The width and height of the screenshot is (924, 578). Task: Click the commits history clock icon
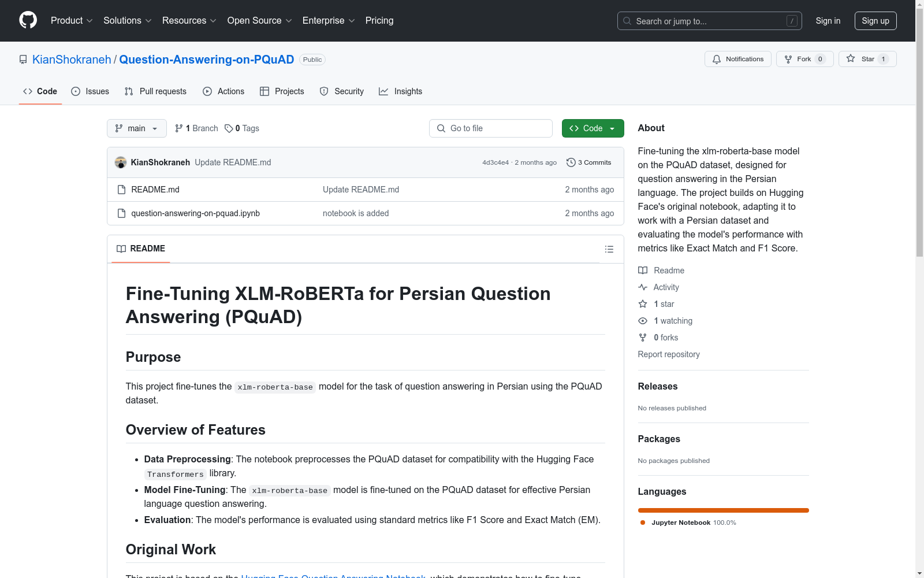click(x=571, y=162)
